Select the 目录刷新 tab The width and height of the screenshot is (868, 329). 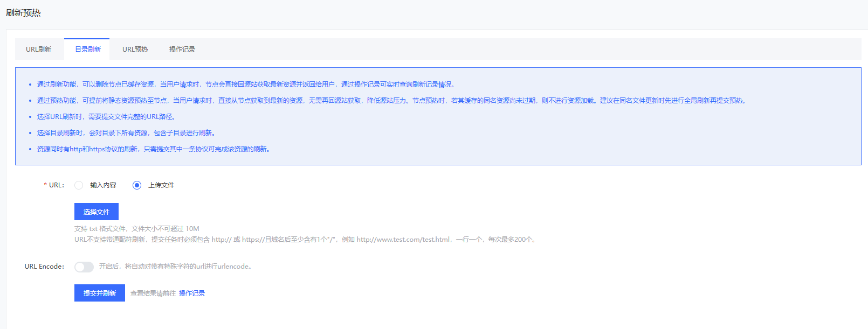click(87, 50)
